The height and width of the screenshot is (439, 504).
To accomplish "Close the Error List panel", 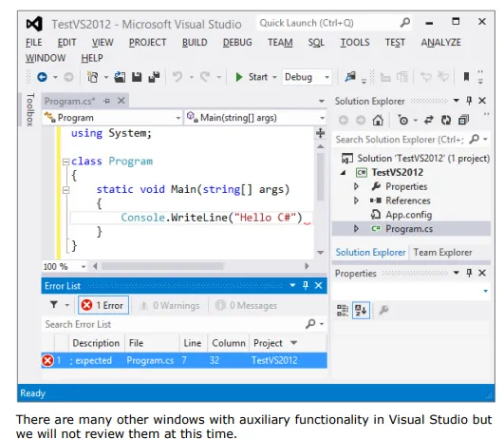I will tap(319, 285).
